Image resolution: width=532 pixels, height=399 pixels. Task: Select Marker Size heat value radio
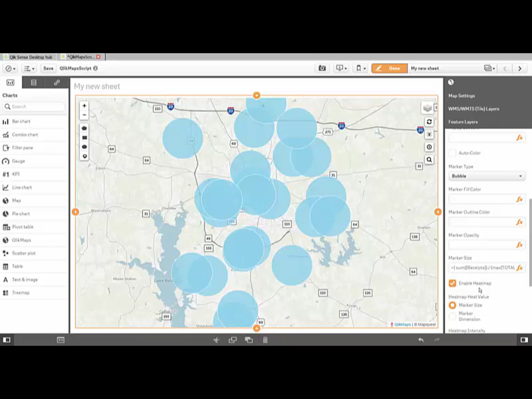coord(452,305)
